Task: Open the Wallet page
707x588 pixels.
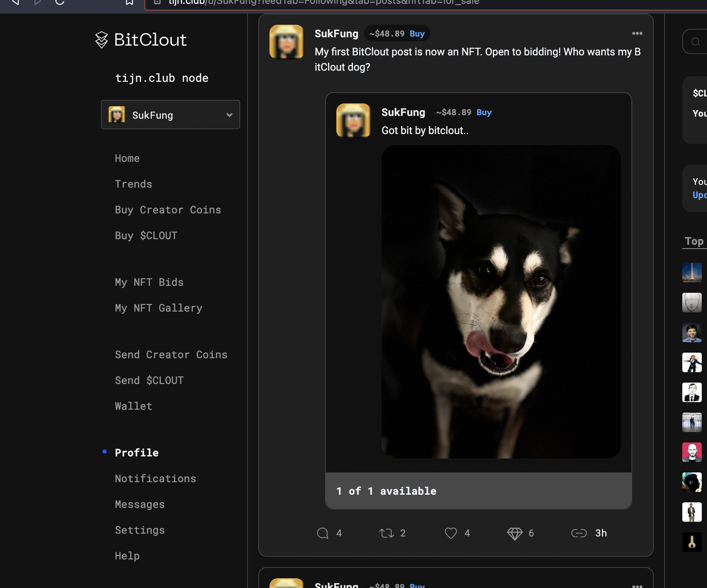Action: 133,406
